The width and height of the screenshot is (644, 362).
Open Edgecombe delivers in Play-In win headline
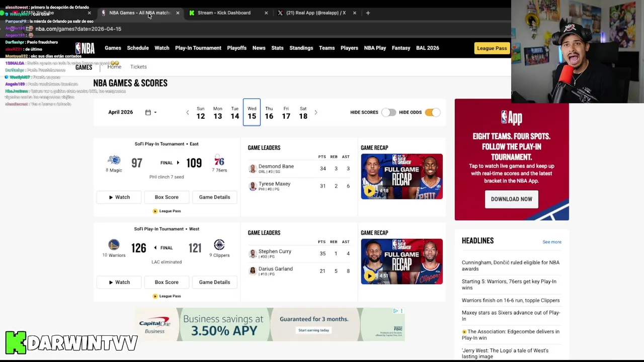click(x=511, y=335)
